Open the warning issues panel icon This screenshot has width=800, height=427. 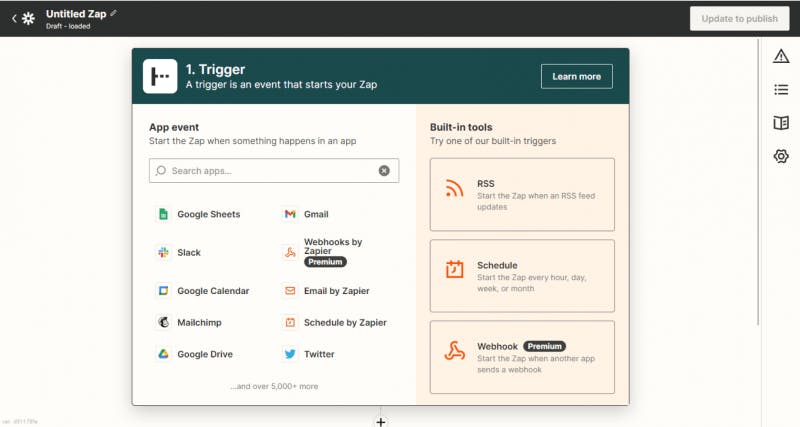pyautogui.click(x=781, y=56)
